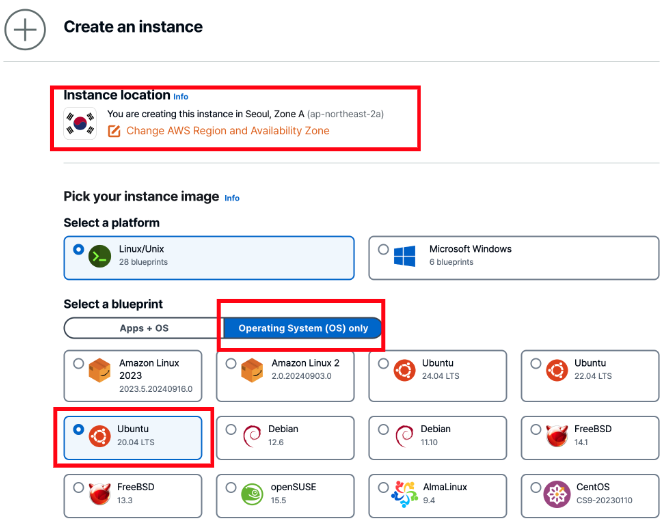
Task: Choose CentOS CS9 radio button
Action: tap(536, 487)
